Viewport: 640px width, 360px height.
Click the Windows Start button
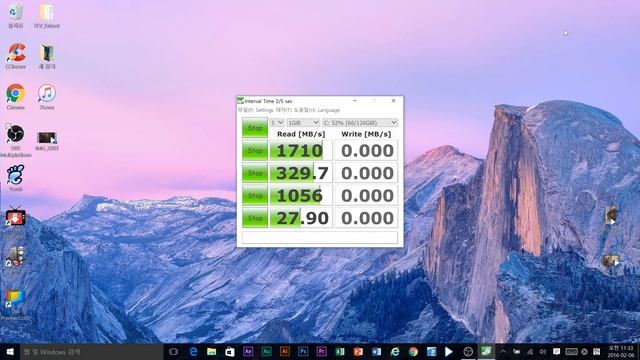(10, 351)
